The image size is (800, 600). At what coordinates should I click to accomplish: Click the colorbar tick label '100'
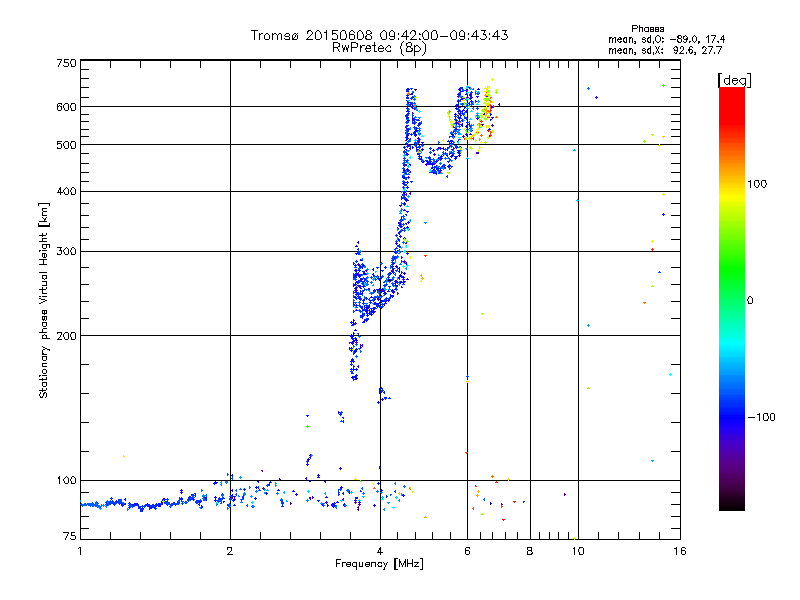click(757, 184)
